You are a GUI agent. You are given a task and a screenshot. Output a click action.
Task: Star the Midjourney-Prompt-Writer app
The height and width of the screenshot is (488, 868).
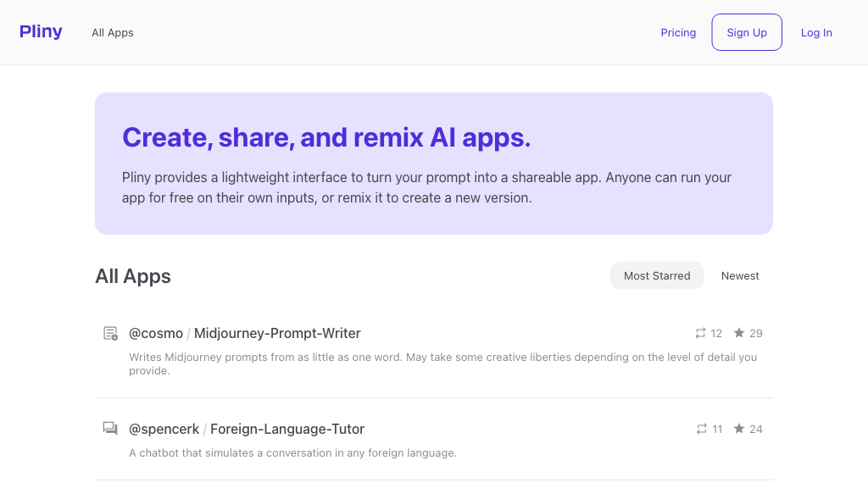[739, 333]
